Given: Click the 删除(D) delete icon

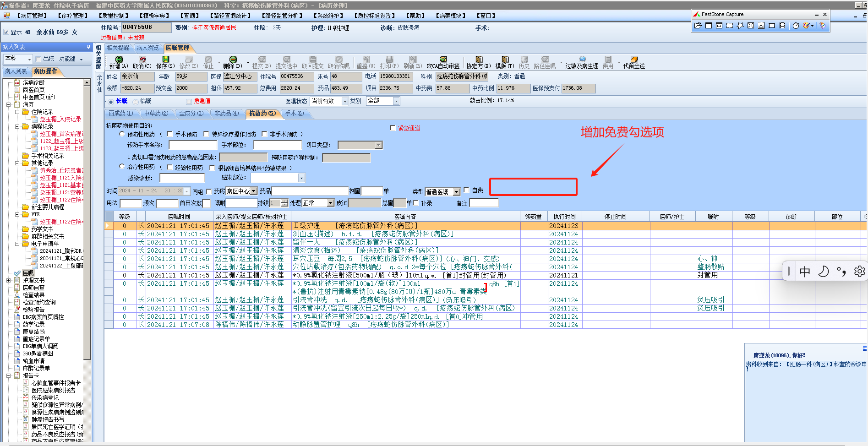Looking at the screenshot, I should 233,60.
